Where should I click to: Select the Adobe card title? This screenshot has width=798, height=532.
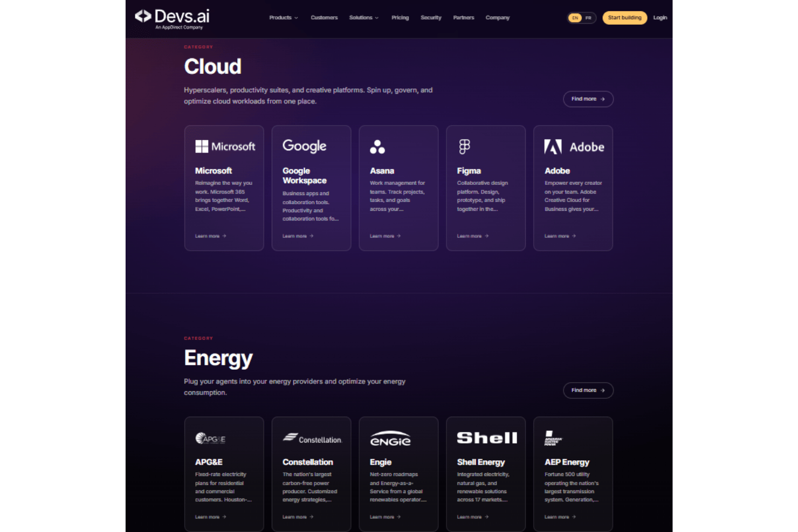pyautogui.click(x=557, y=171)
